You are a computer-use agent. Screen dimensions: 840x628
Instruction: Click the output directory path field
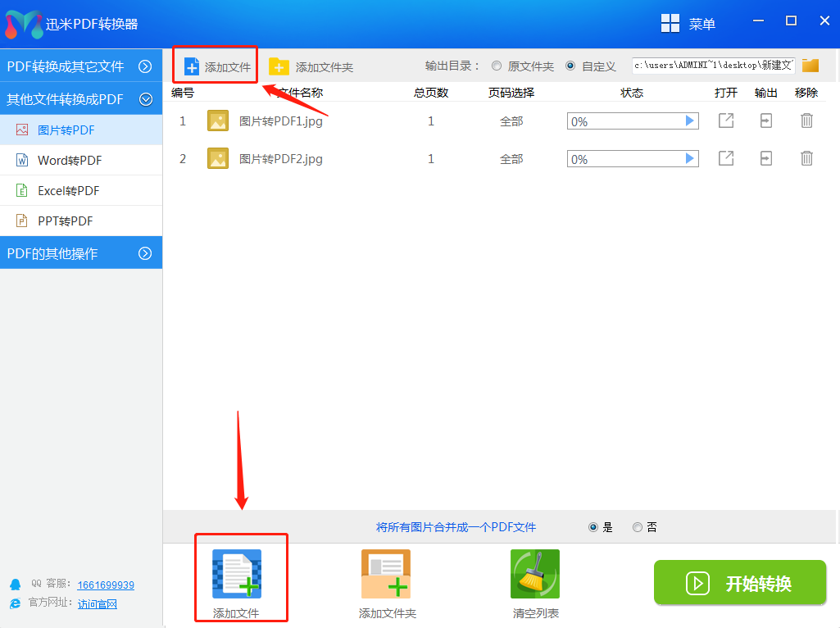pyautogui.click(x=712, y=66)
